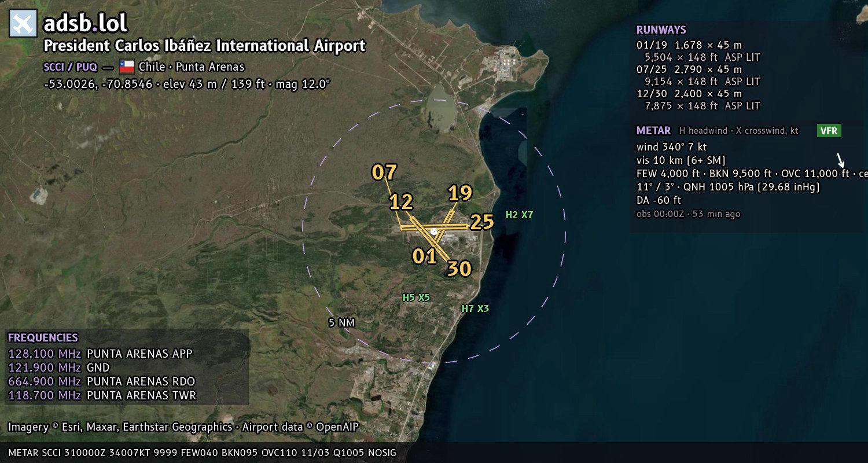Viewport: 868px width, 463px height.
Task: Click the raw METAR SCCI string in footer
Action: 203,453
